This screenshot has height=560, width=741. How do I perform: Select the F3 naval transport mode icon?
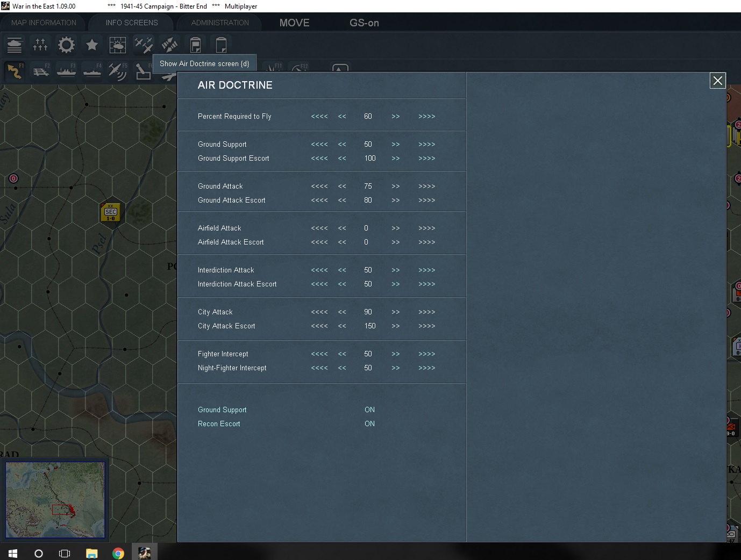tap(66, 71)
